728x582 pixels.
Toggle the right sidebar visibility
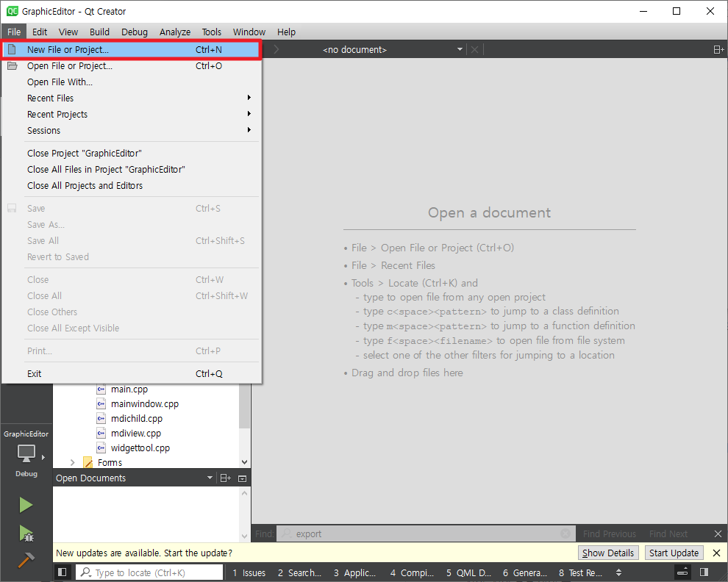coord(704,572)
